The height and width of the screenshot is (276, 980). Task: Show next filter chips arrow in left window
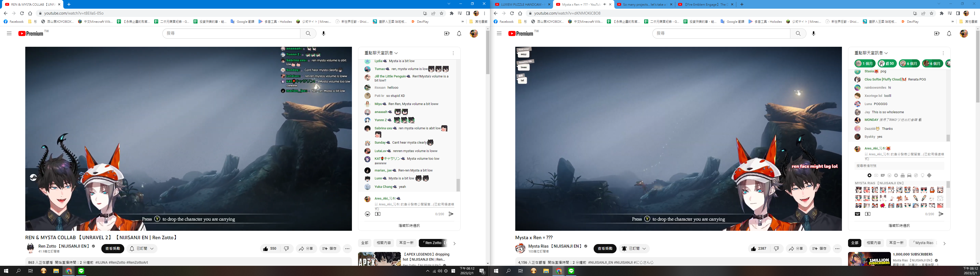(x=454, y=243)
